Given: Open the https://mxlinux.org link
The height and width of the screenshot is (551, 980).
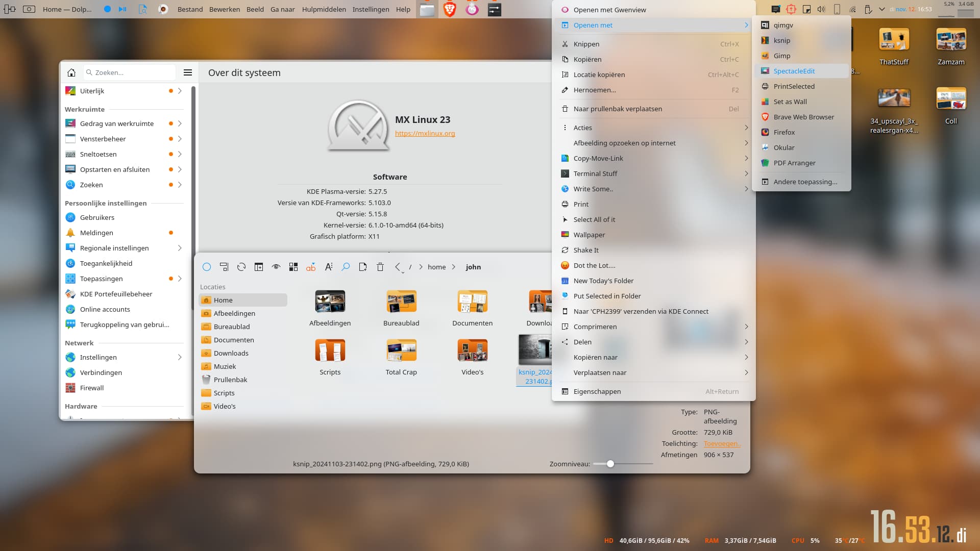Looking at the screenshot, I should (425, 133).
